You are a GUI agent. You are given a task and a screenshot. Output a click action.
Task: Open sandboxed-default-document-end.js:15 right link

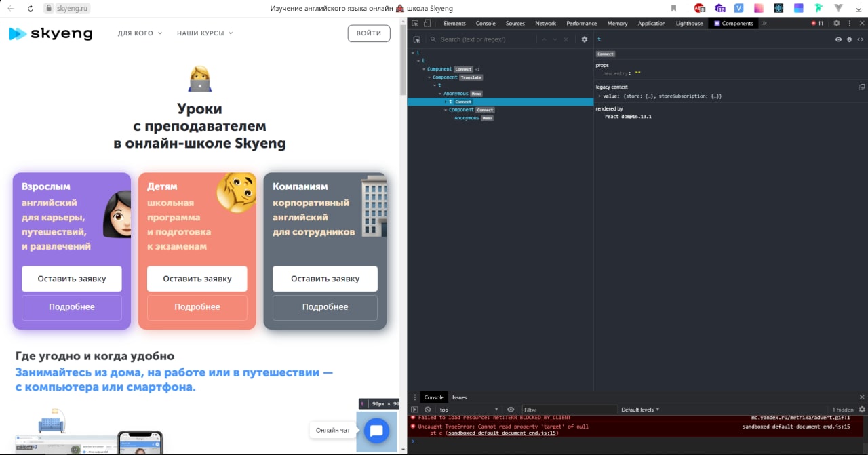click(796, 427)
